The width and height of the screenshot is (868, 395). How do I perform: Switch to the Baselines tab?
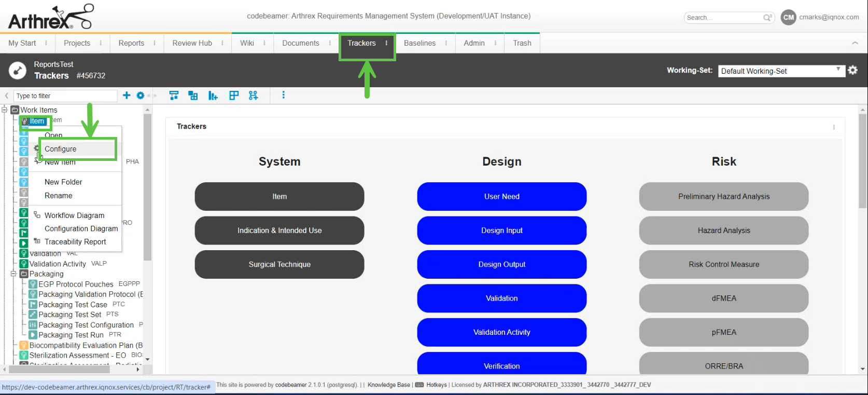click(419, 43)
